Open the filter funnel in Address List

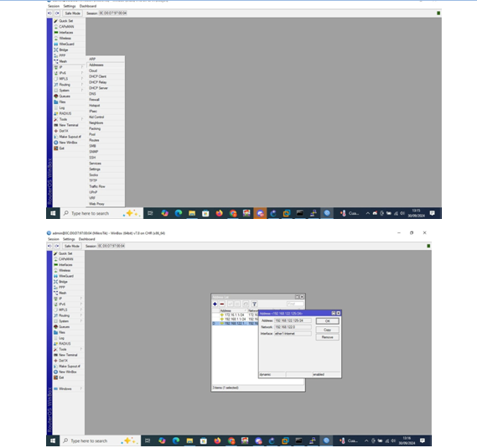[x=254, y=304]
